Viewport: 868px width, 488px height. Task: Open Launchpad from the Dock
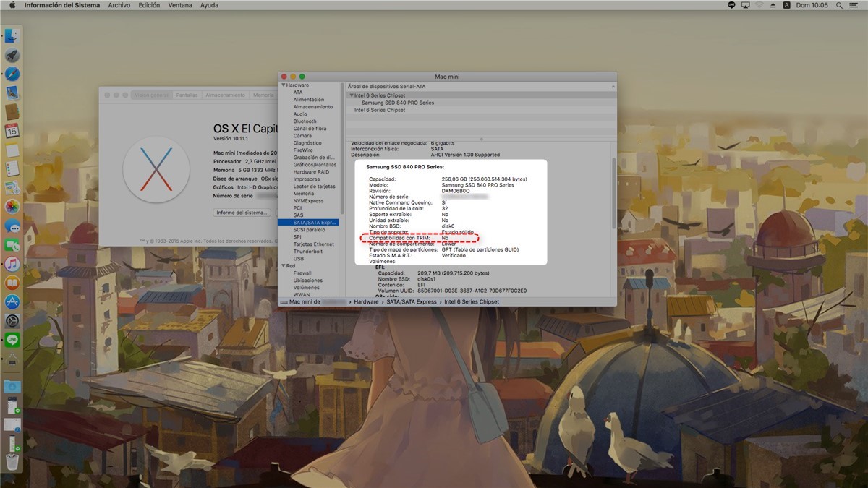tap(12, 55)
